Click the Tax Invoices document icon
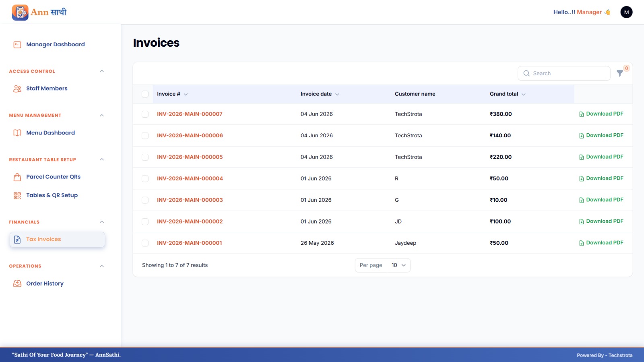 (17, 240)
